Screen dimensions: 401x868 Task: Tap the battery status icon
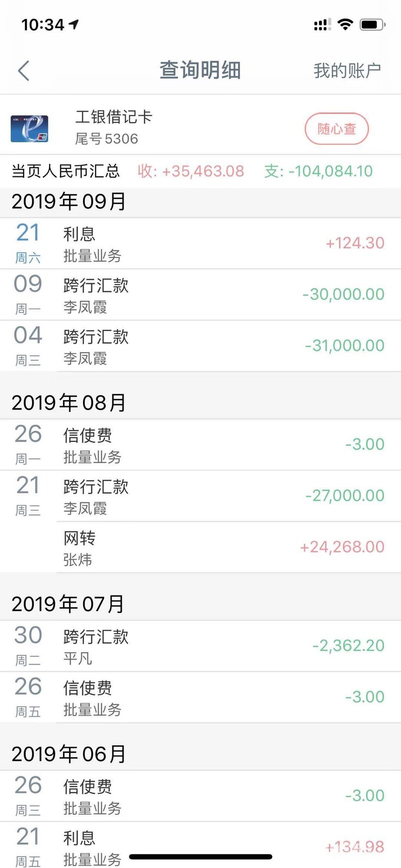pos(372,24)
